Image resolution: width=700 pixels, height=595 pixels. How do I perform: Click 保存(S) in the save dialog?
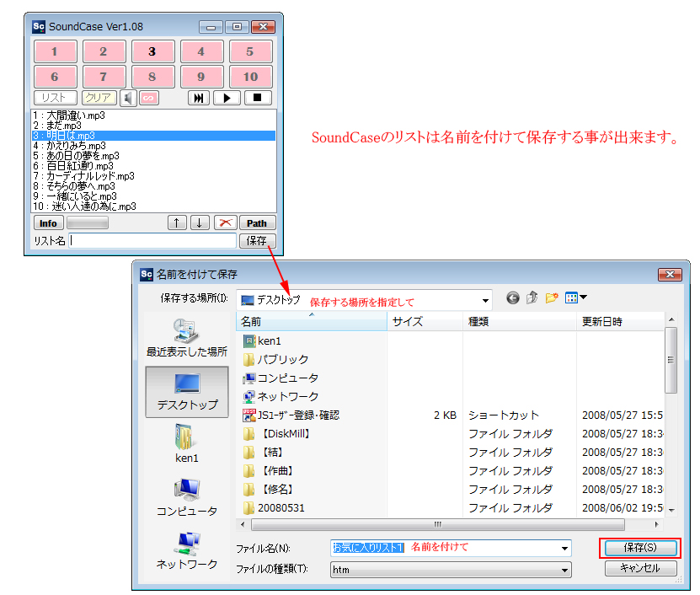click(x=640, y=548)
